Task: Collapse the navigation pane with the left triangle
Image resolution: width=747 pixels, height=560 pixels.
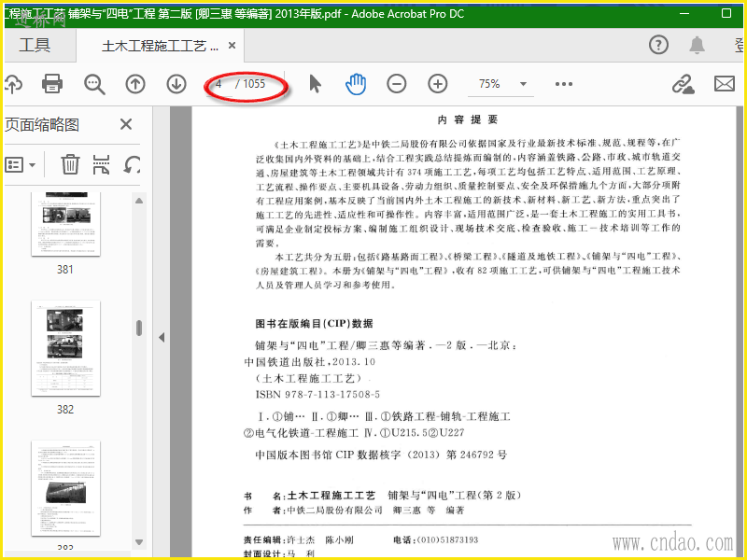Action: 162,337
